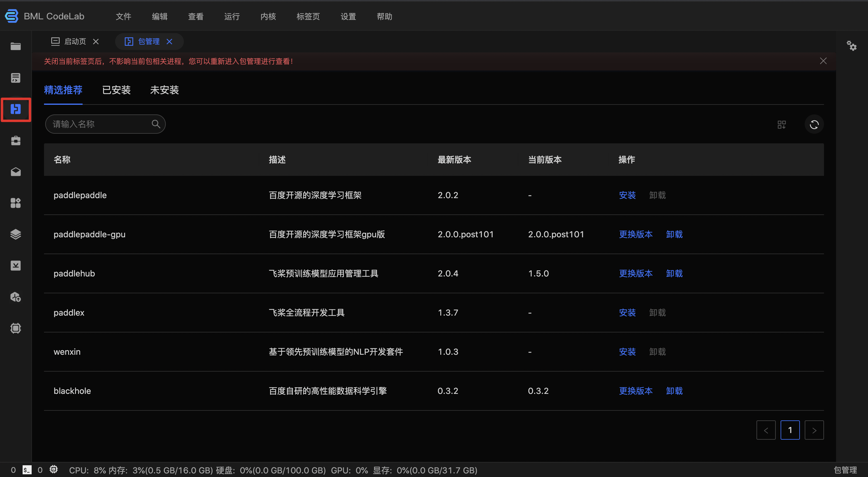Open the 设置 menu

click(x=348, y=17)
